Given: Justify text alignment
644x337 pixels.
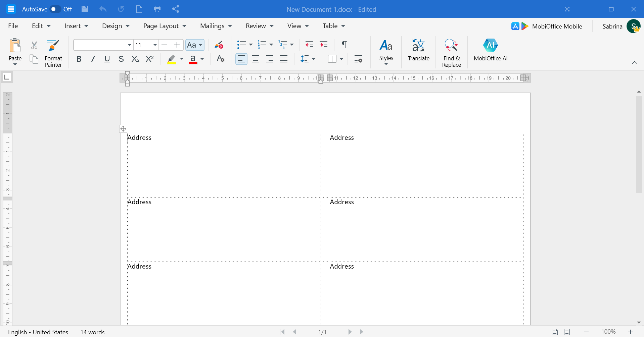Looking at the screenshot, I should coord(284,59).
